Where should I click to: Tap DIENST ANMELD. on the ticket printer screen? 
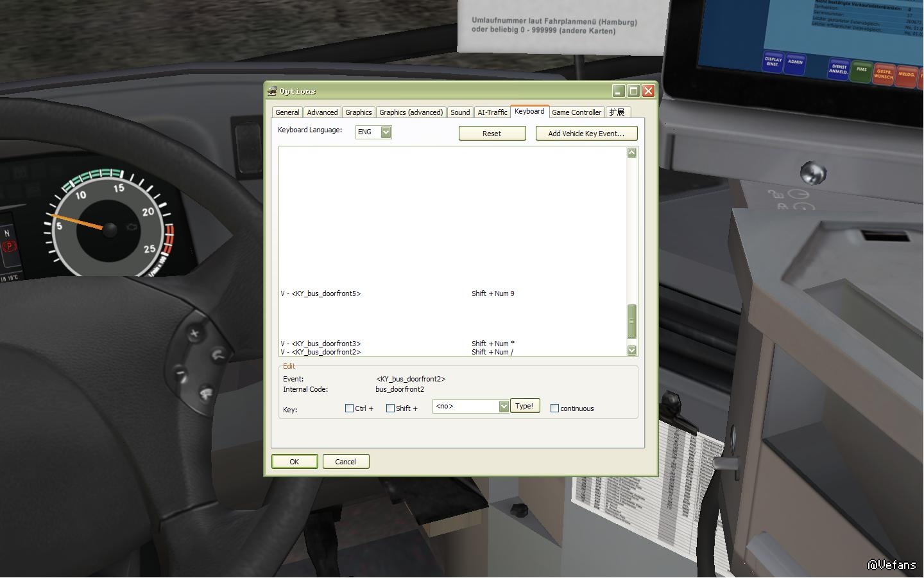839,70
